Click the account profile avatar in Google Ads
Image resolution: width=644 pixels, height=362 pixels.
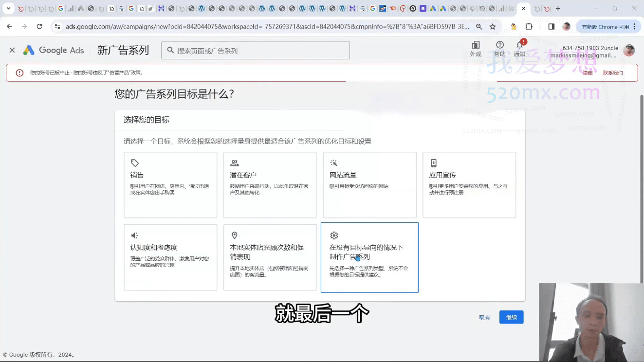pos(629,50)
